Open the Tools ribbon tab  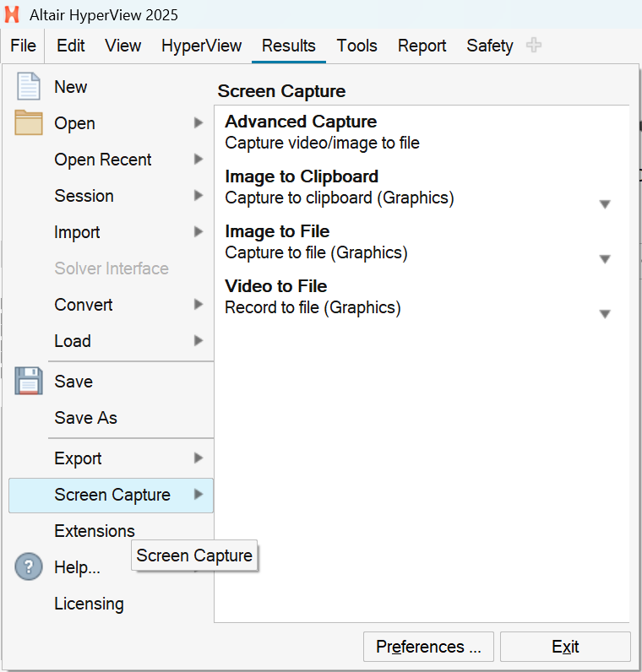[x=356, y=46]
